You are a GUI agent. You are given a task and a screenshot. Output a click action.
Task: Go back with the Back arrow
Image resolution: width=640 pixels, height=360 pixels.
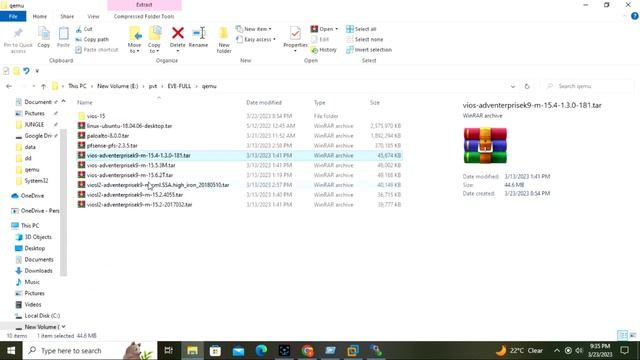(9, 86)
